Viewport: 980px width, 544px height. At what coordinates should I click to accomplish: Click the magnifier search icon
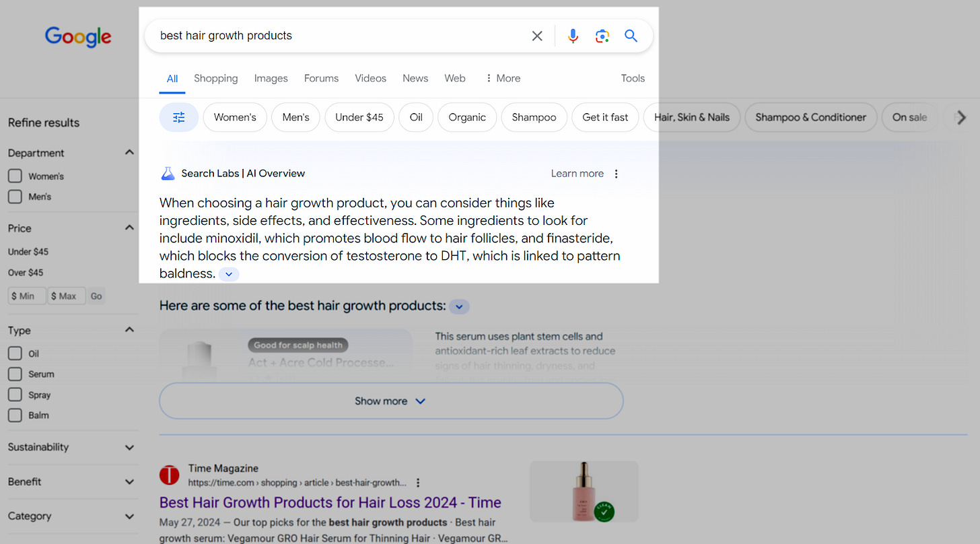pyautogui.click(x=631, y=36)
